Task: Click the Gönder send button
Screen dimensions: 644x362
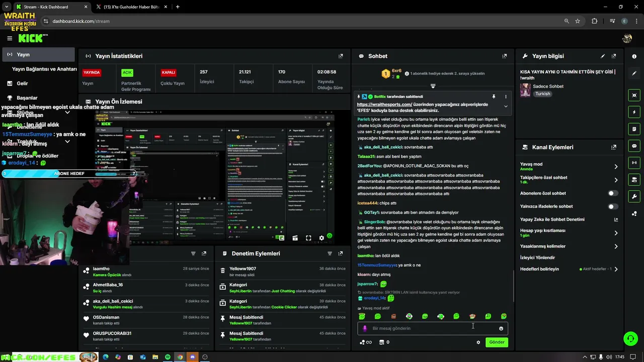Action: (x=497, y=342)
